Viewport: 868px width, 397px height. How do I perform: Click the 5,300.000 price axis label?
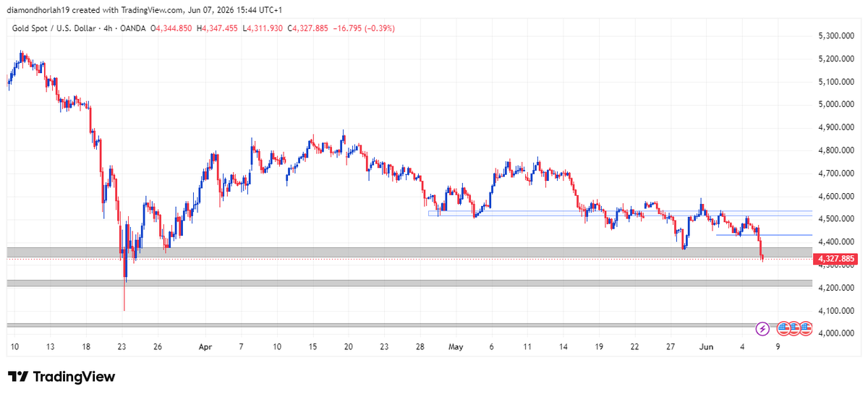(838, 35)
